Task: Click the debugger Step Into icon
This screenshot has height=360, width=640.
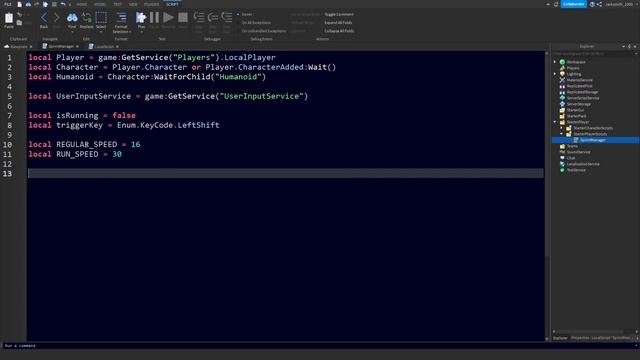Action: pyautogui.click(x=199, y=17)
